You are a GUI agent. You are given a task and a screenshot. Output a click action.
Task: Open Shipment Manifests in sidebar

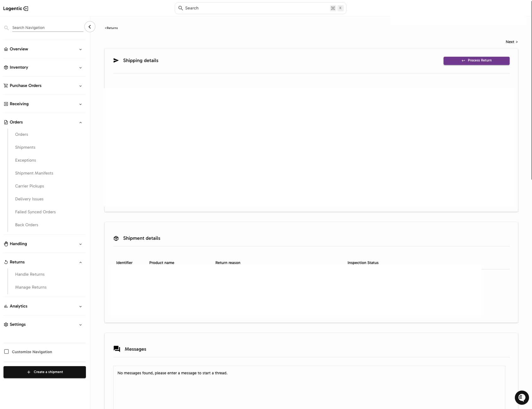pos(34,173)
